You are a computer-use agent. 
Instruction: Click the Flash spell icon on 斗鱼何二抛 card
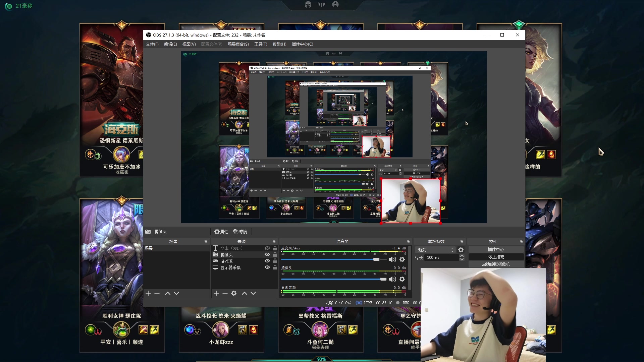click(353, 329)
